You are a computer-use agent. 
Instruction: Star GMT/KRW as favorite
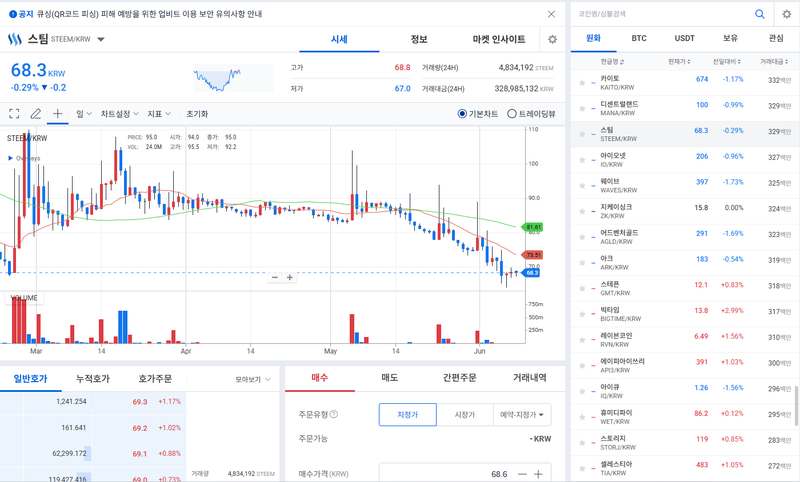pos(582,288)
